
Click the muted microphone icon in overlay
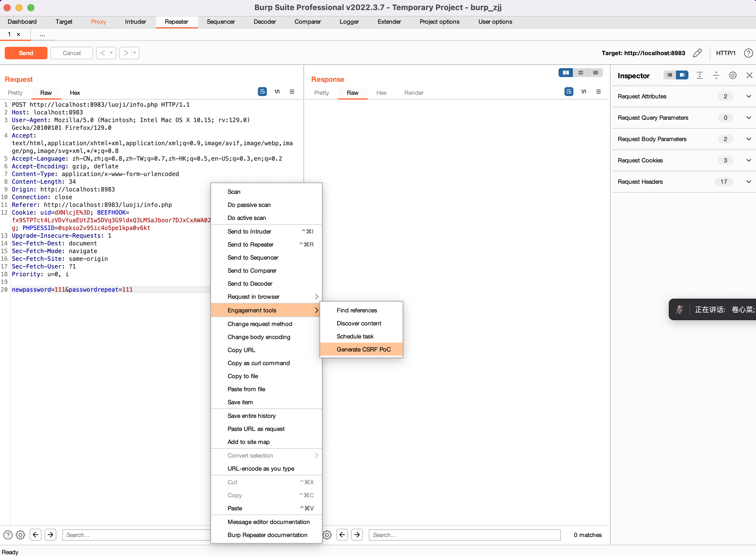(x=680, y=309)
